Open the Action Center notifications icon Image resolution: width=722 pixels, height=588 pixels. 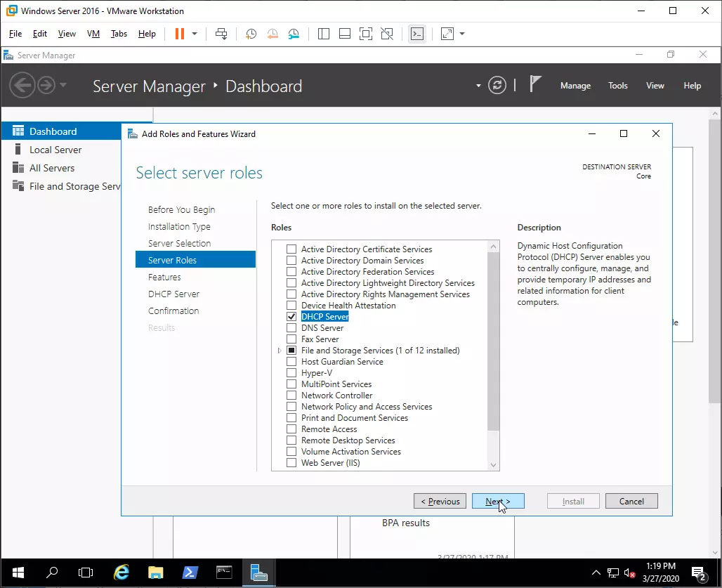click(x=700, y=573)
